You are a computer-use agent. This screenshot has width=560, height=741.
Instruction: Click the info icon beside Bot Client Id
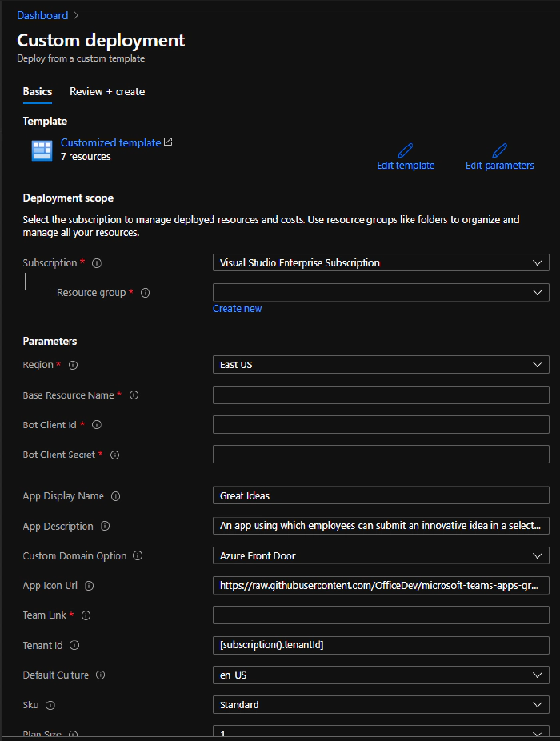97,425
